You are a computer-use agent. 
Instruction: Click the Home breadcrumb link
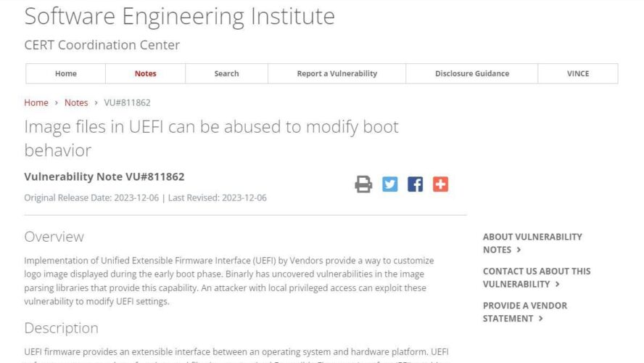[x=36, y=103]
